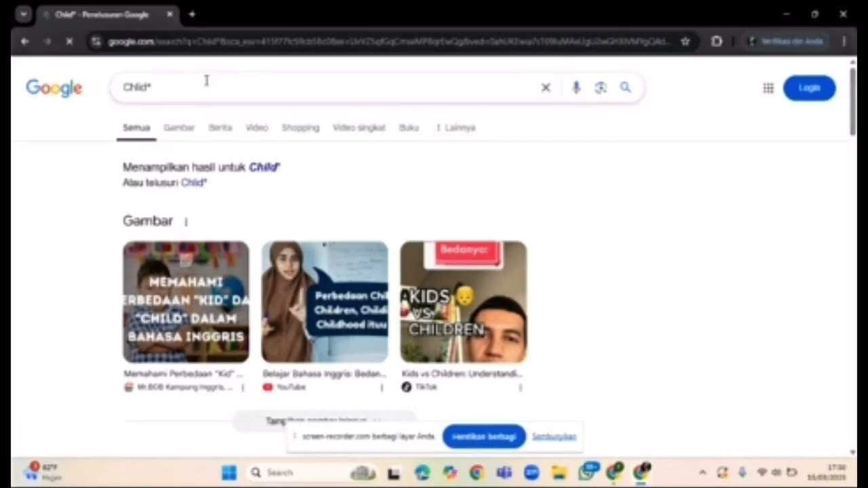
Task: Click the TikTok source label
Action: coord(427,387)
